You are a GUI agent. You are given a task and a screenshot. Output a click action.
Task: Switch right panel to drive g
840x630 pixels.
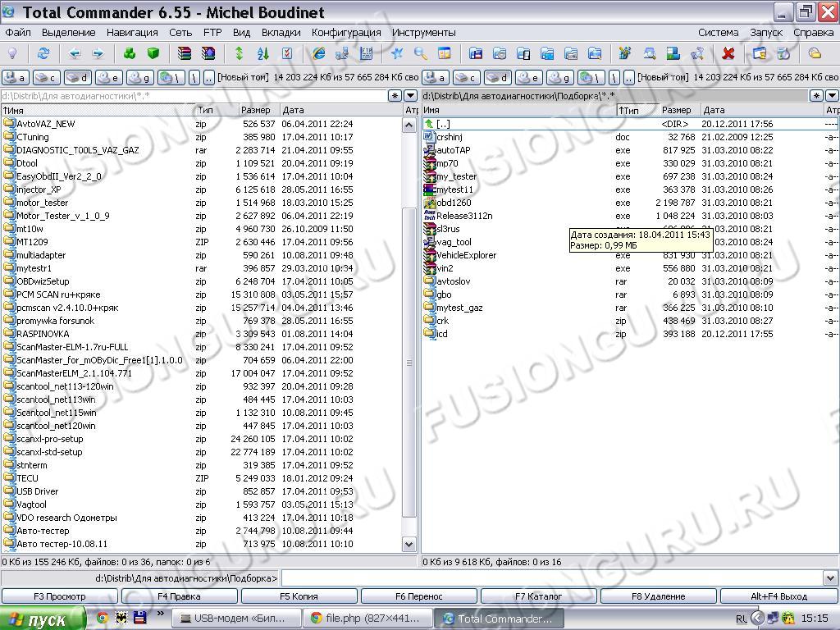pos(560,78)
